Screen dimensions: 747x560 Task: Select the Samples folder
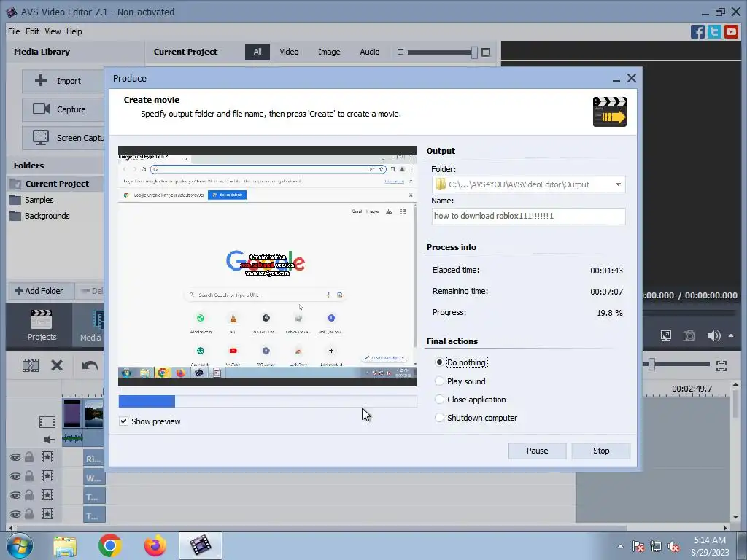coord(39,200)
